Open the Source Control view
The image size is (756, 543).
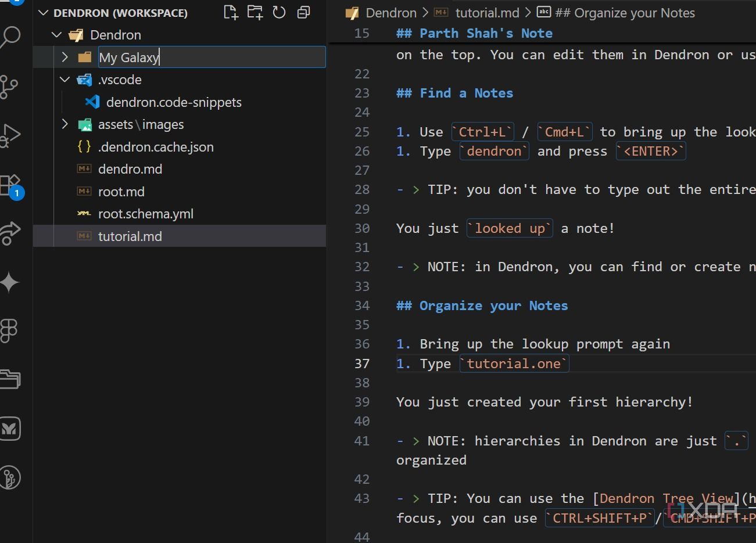tap(9, 87)
